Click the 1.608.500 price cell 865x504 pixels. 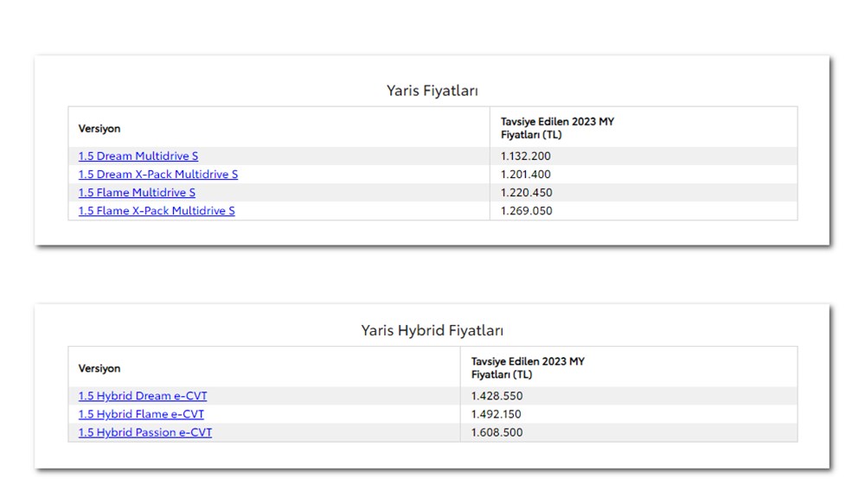pos(499,432)
